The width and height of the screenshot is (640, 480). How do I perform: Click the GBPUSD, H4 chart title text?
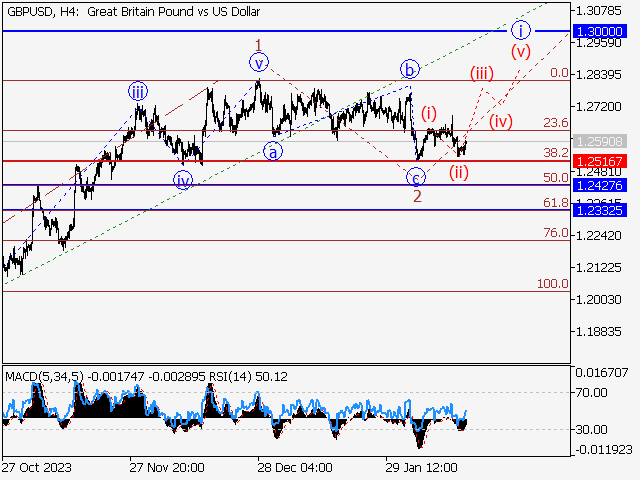tap(133, 12)
